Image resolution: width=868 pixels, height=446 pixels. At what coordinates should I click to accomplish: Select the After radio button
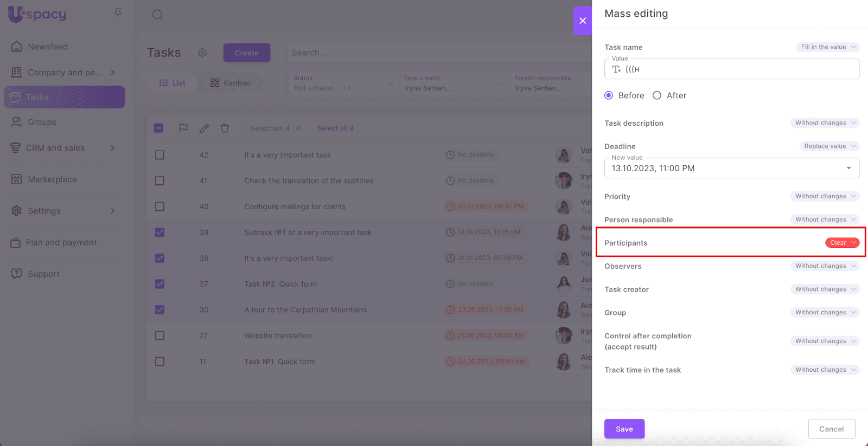[x=657, y=95]
